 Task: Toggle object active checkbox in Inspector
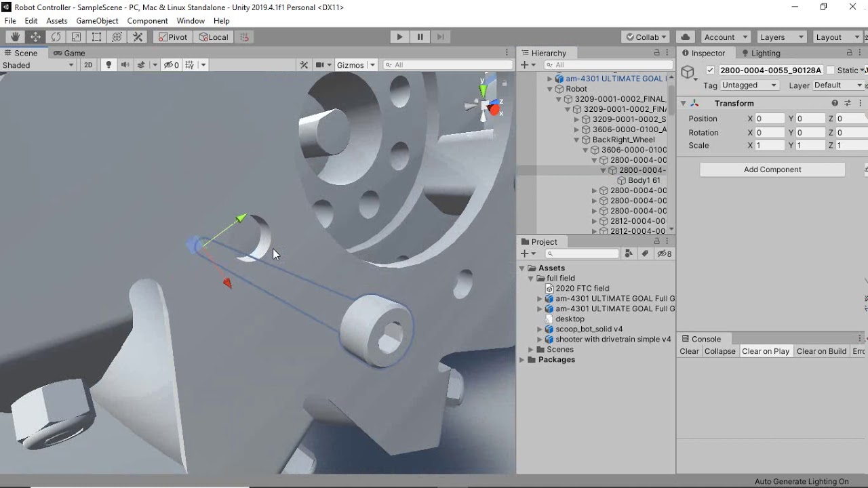pos(710,70)
